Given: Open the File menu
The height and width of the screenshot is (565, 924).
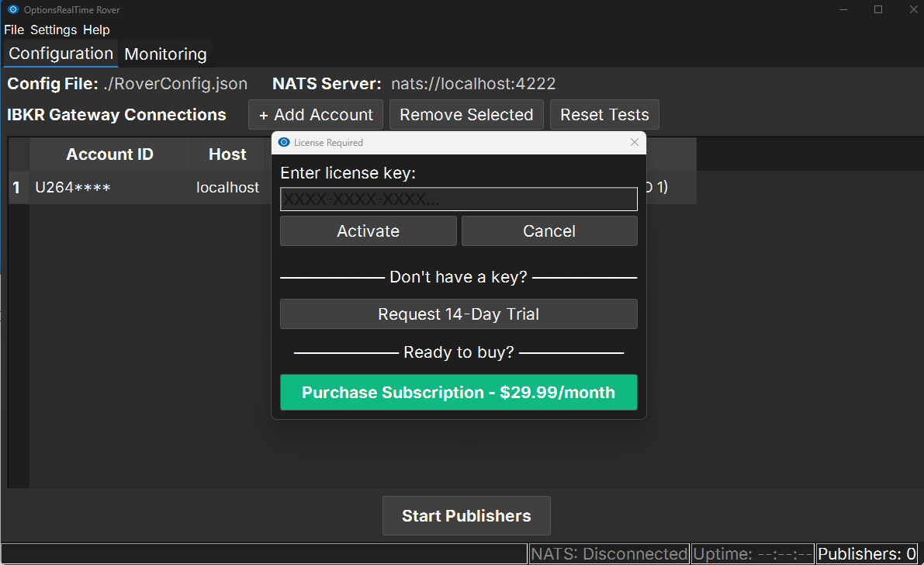Looking at the screenshot, I should pyautogui.click(x=14, y=30).
